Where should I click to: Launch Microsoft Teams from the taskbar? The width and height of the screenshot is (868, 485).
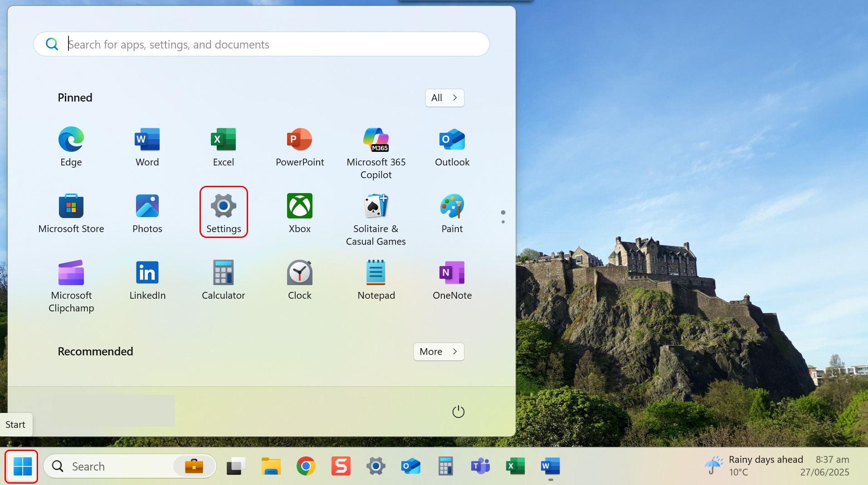point(480,466)
